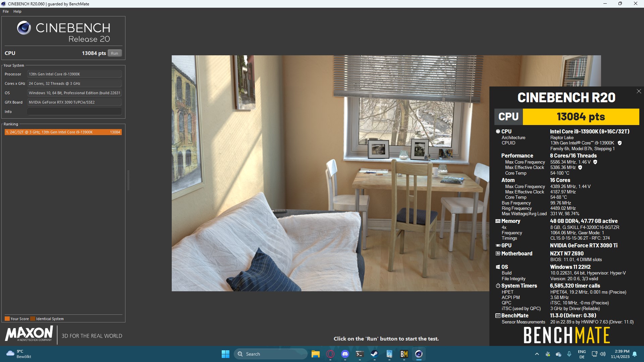The width and height of the screenshot is (644, 362).
Task: Click the Memory section icon
Action: coord(498,221)
